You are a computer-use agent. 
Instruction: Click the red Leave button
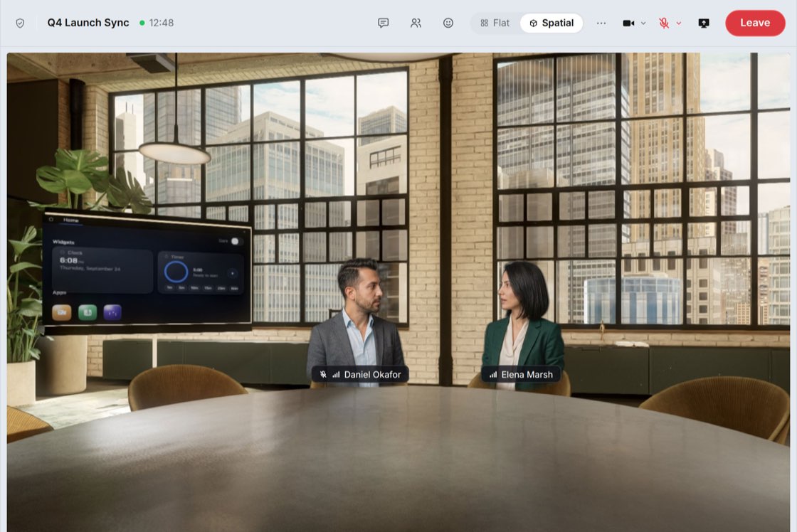[755, 23]
